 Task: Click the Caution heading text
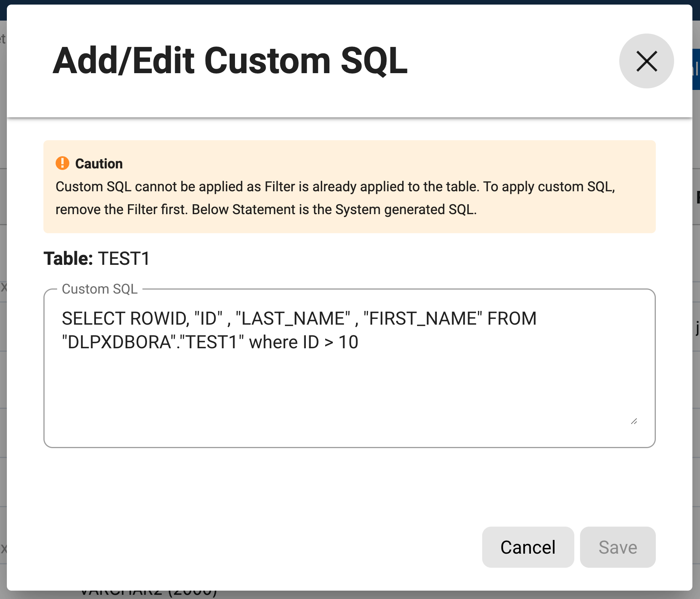click(x=99, y=163)
